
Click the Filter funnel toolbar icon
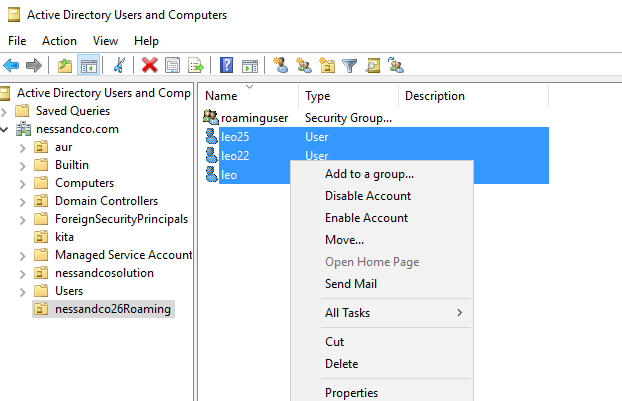[349, 66]
